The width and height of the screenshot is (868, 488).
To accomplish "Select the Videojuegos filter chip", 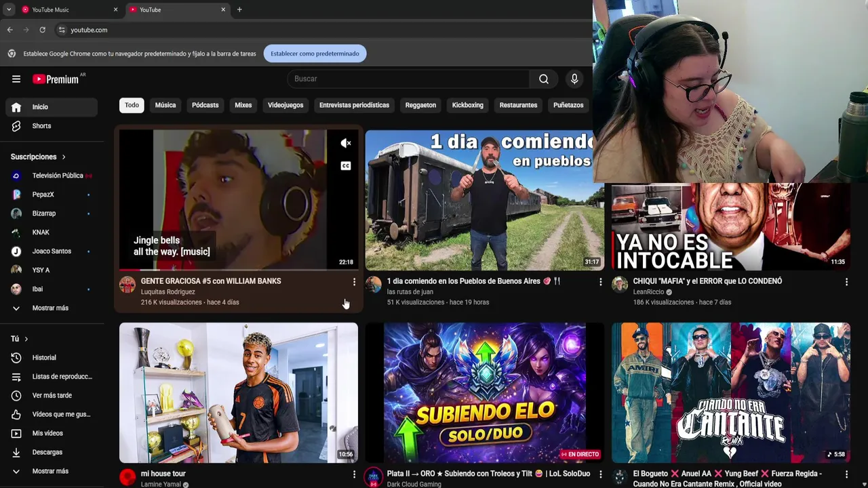I will (x=285, y=105).
